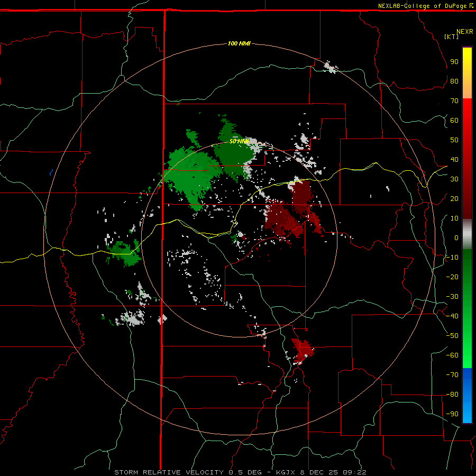Pick the yellow top segment of color bar
476x476 pixels.
tap(467, 73)
